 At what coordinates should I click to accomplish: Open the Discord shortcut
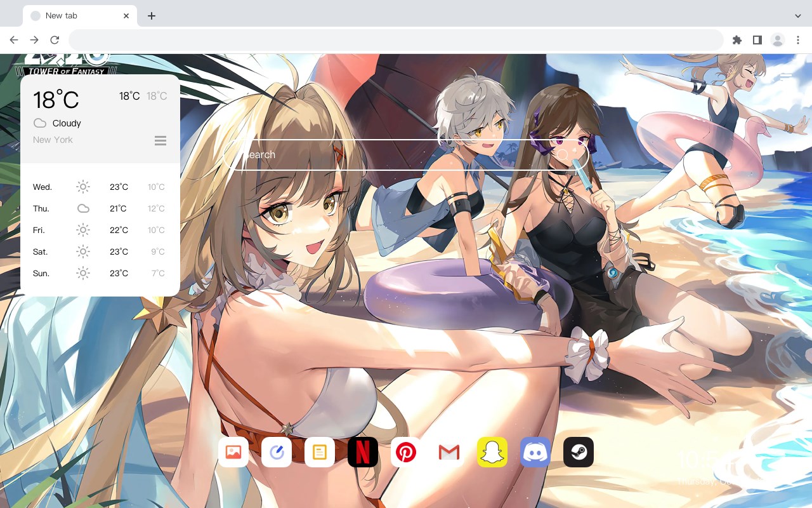click(535, 452)
